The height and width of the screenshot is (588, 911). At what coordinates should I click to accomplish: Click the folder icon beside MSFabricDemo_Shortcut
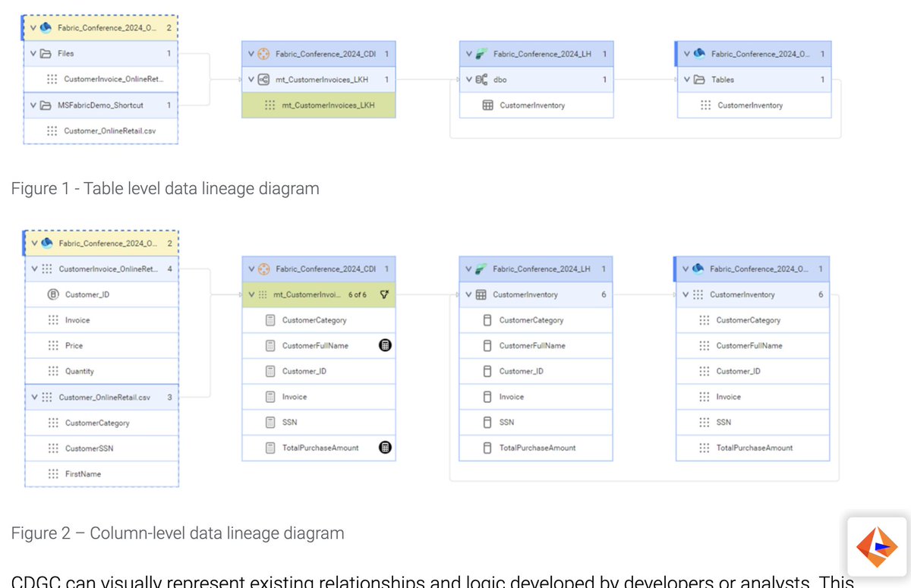(x=46, y=105)
